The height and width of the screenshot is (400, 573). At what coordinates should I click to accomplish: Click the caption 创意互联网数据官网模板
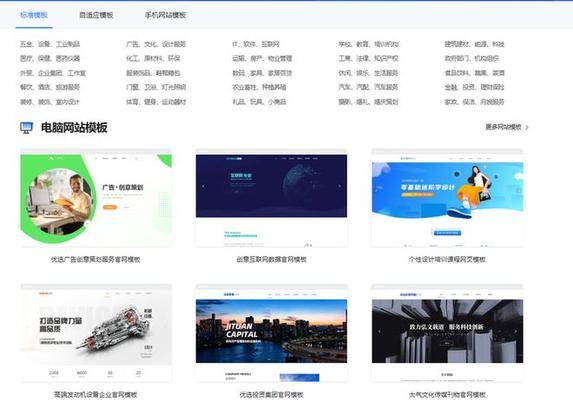pos(271,260)
